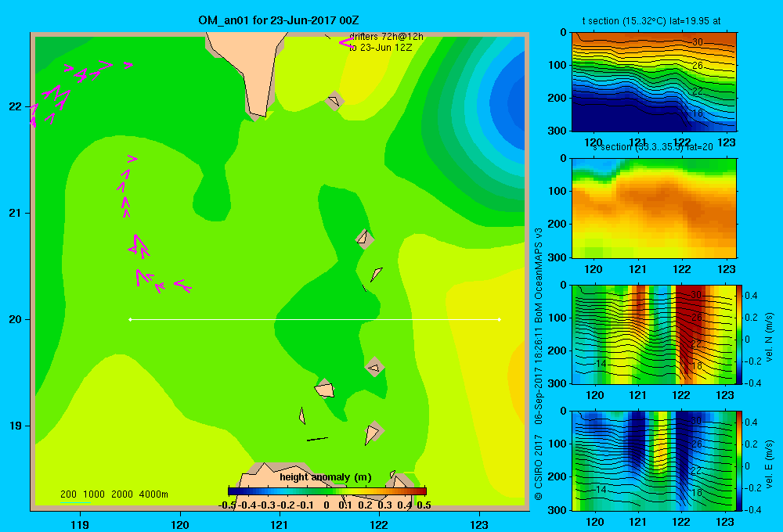Click the height anomaly color bar
Screen dimensions: 783x532
pos(327,491)
